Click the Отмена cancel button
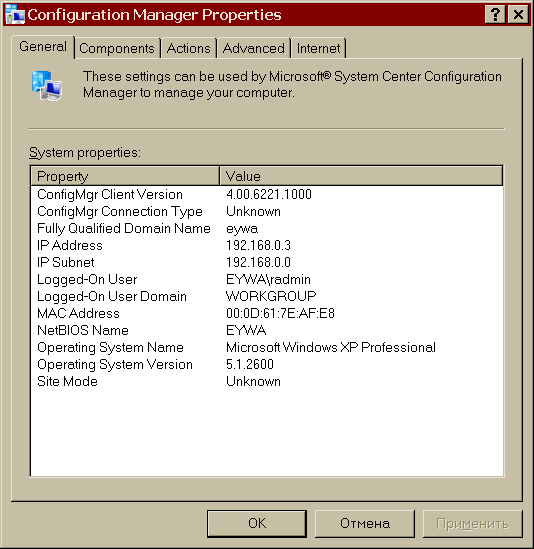Viewport: 534px width, 549px height. [x=365, y=523]
